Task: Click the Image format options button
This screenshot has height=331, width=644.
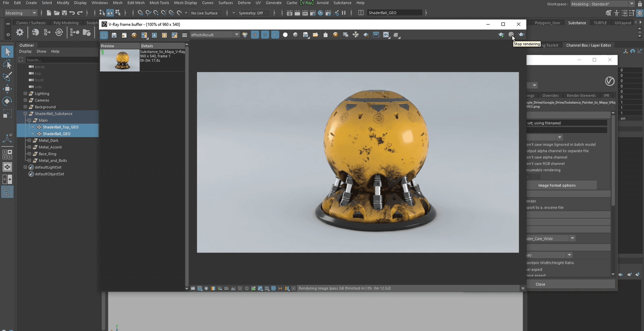Action: coord(557,185)
